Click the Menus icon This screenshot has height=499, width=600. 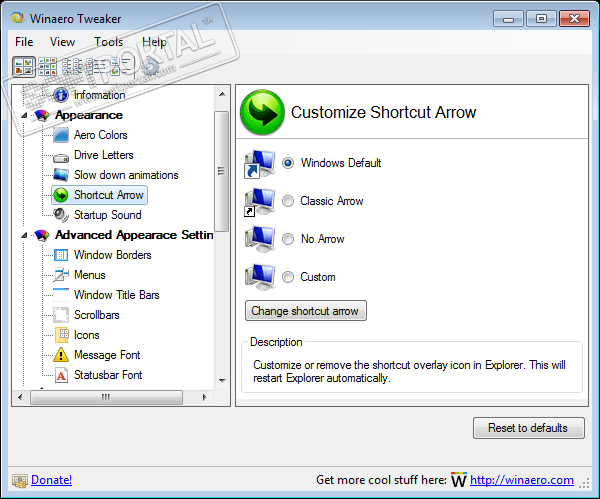click(61, 275)
